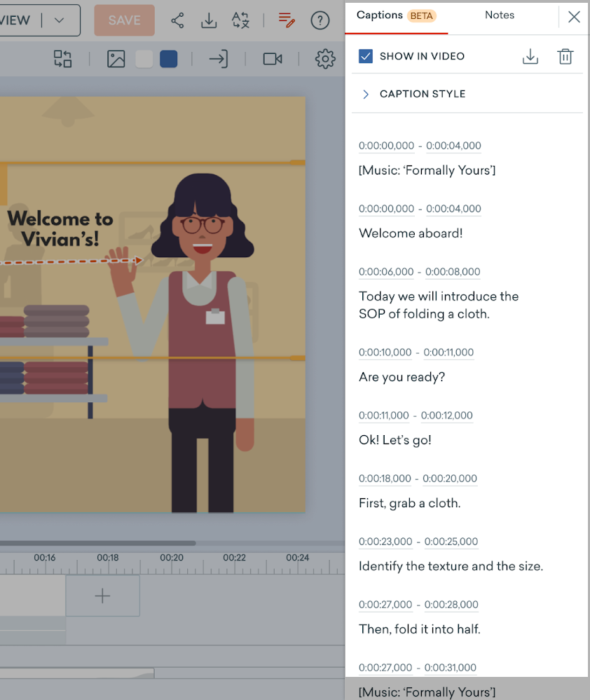This screenshot has height=700, width=590.
Task: Click the red captions edit icon
Action: 286,20
